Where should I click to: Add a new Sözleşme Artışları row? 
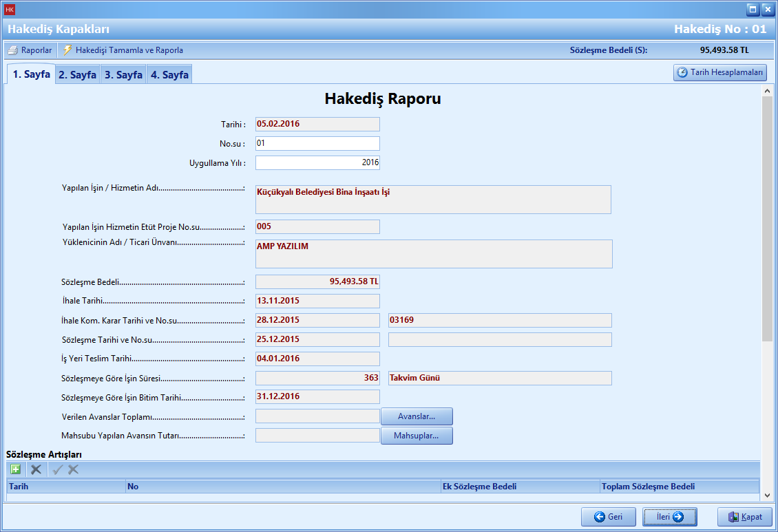15,469
